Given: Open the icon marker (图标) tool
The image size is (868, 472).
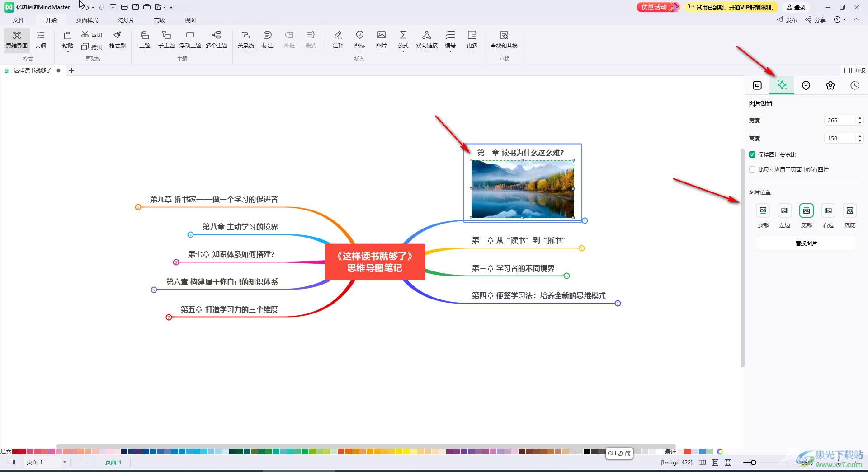Looking at the screenshot, I should click(x=360, y=40).
